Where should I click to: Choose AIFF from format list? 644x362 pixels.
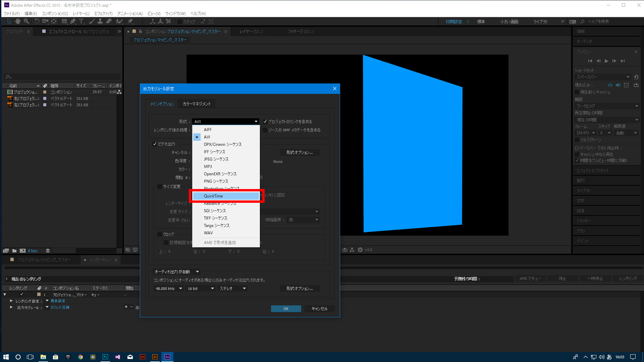226,130
